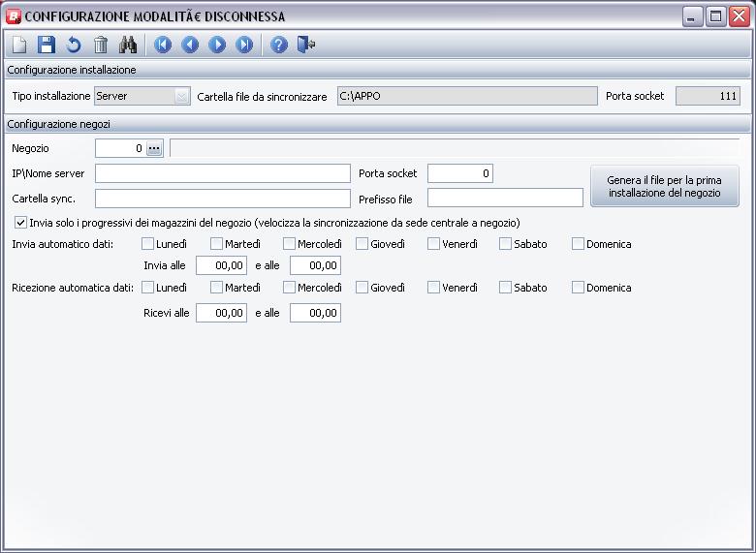Focus the Cartella sync. text field
Image resolution: width=756 pixels, height=553 pixels.
[222, 199]
